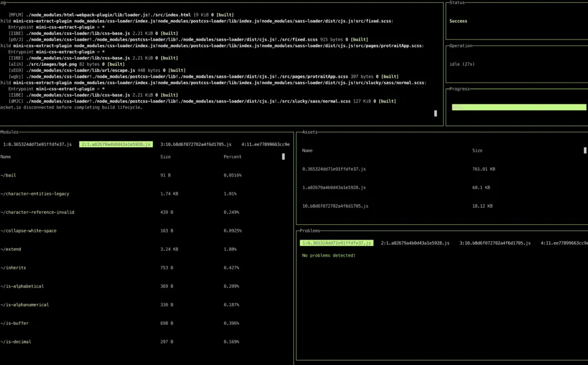Click the html-webpack-plugin loader.js log line

tap(121, 15)
